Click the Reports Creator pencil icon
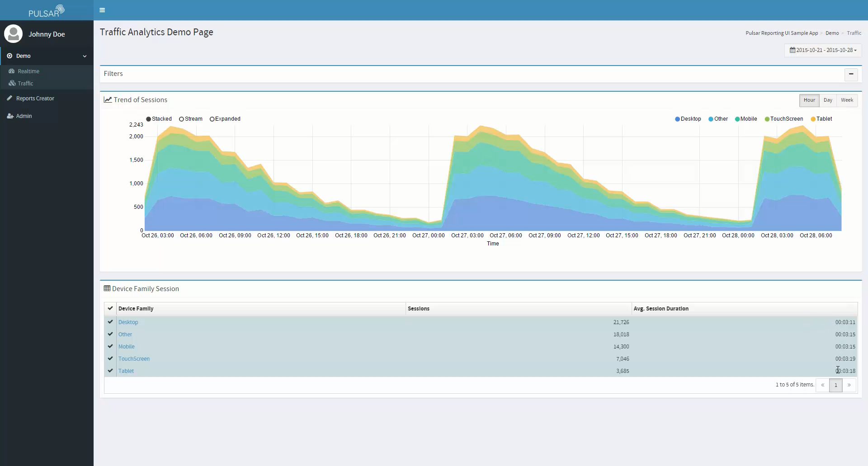Viewport: 868px width, 466px height. (9, 99)
